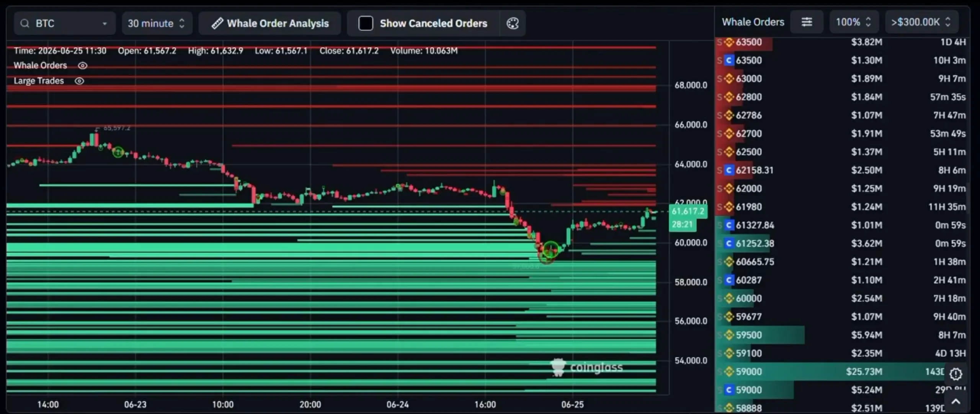Open Whale Order Analysis tool
The image size is (980, 414).
(270, 23)
